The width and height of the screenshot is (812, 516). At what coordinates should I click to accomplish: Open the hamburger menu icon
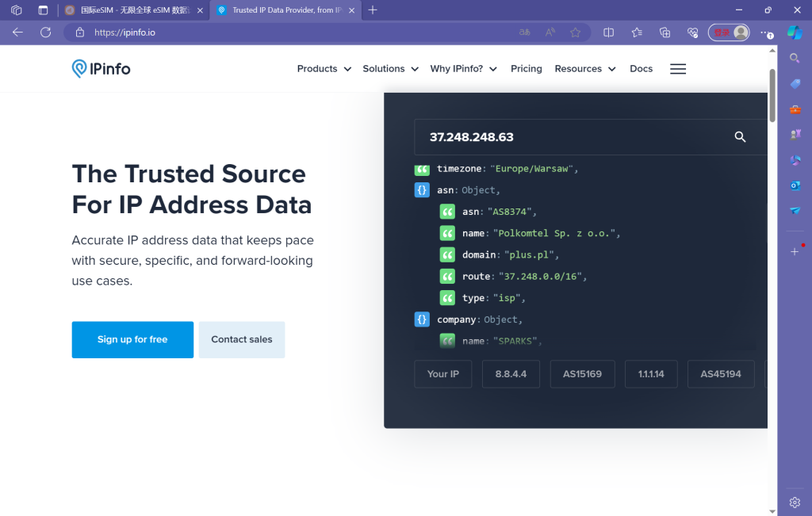coord(678,69)
